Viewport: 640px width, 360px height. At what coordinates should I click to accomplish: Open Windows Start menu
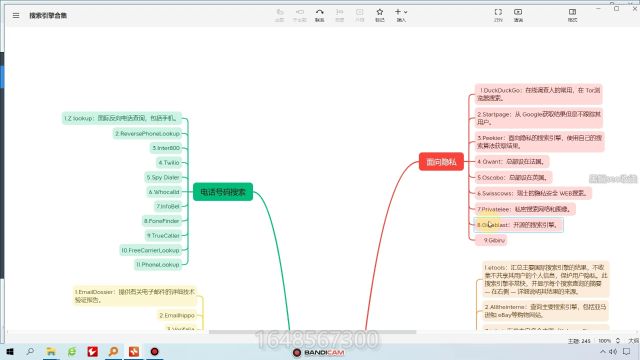[10, 351]
